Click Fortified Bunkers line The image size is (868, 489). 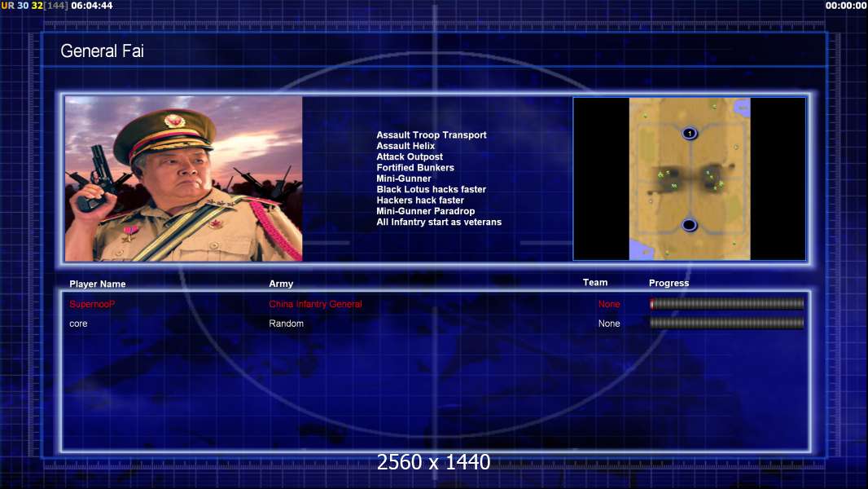coord(415,167)
